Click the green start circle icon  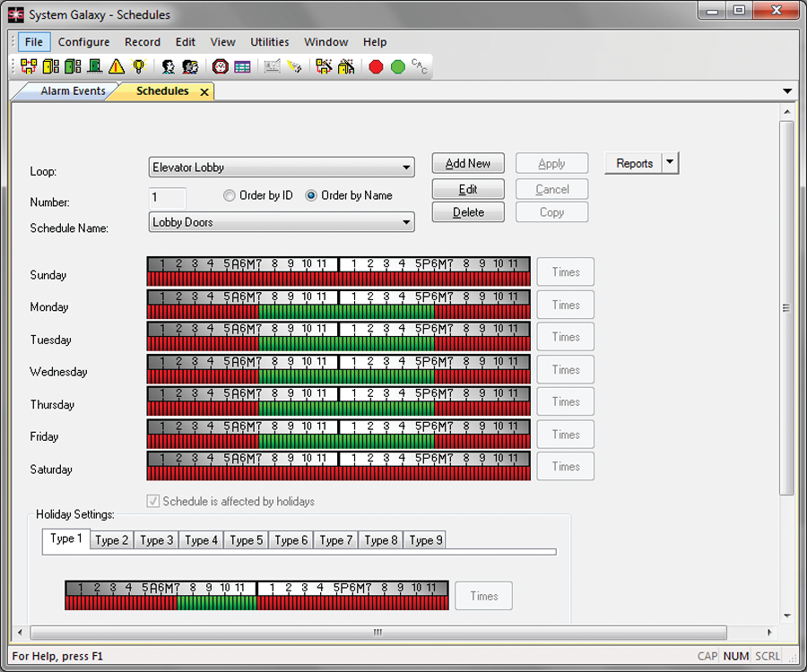pos(397,65)
